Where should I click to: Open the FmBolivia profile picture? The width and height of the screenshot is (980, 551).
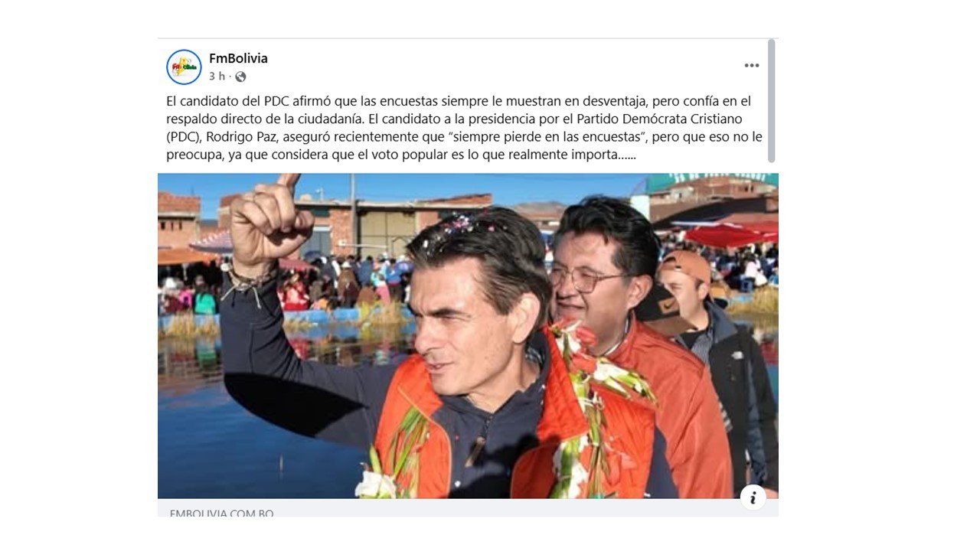click(184, 67)
